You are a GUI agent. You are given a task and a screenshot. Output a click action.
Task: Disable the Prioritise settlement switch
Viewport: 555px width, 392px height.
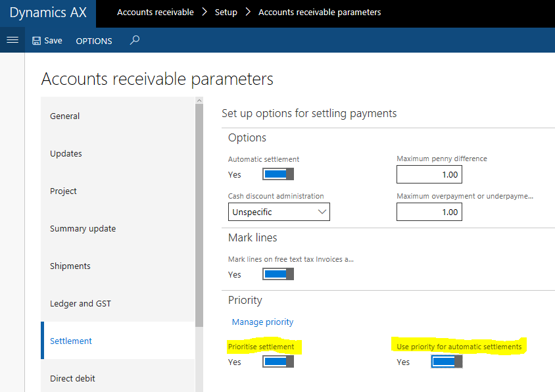tap(277, 361)
